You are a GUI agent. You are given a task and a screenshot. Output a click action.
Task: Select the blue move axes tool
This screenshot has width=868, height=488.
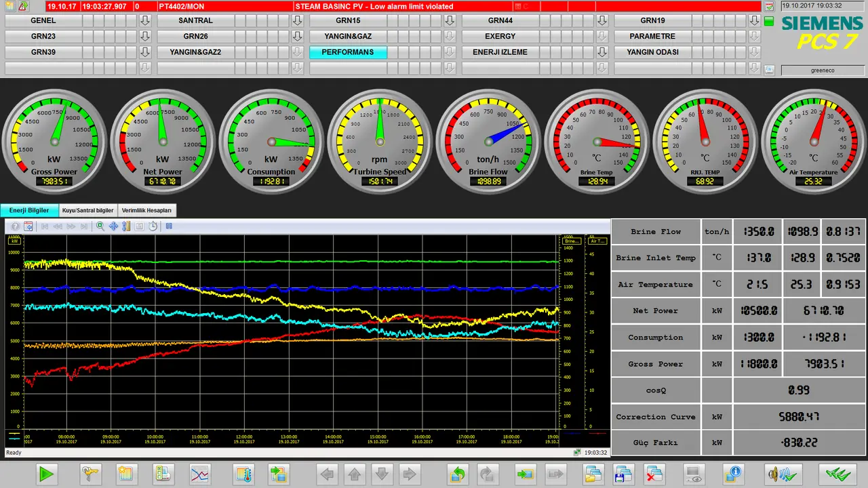[113, 226]
